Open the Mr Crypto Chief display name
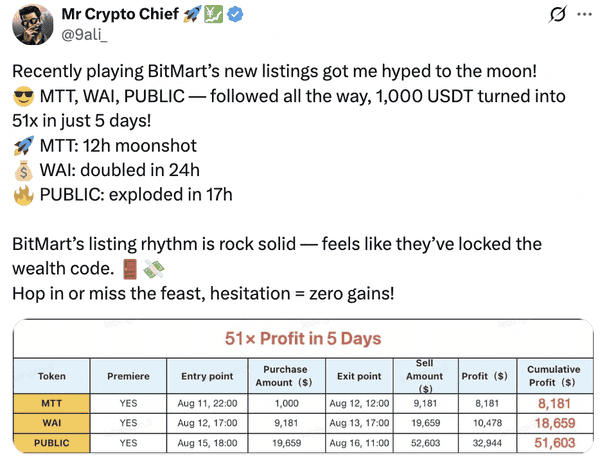 (x=132, y=15)
